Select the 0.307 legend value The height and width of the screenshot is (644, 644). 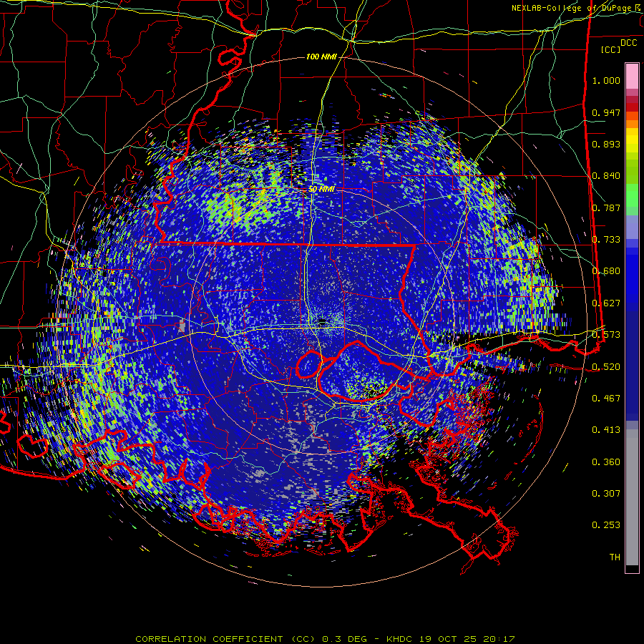[x=606, y=494]
